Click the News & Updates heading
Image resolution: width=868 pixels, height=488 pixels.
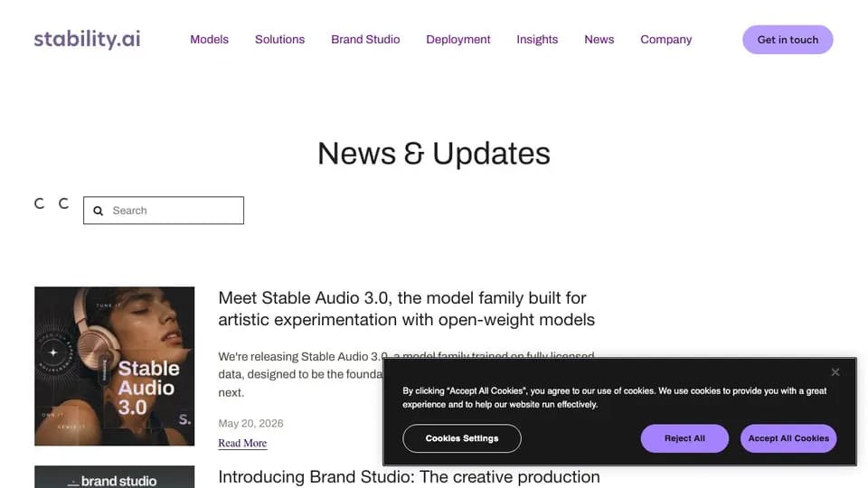(x=434, y=154)
